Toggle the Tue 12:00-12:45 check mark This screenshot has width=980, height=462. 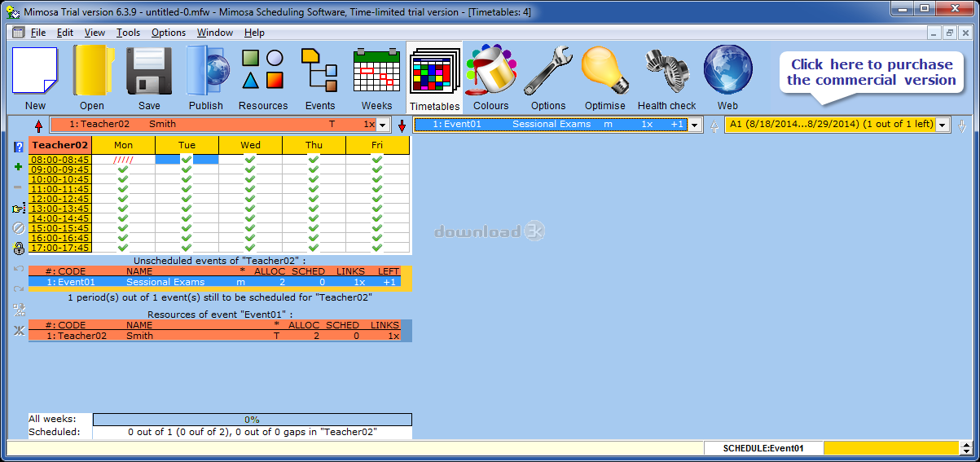coord(187,199)
